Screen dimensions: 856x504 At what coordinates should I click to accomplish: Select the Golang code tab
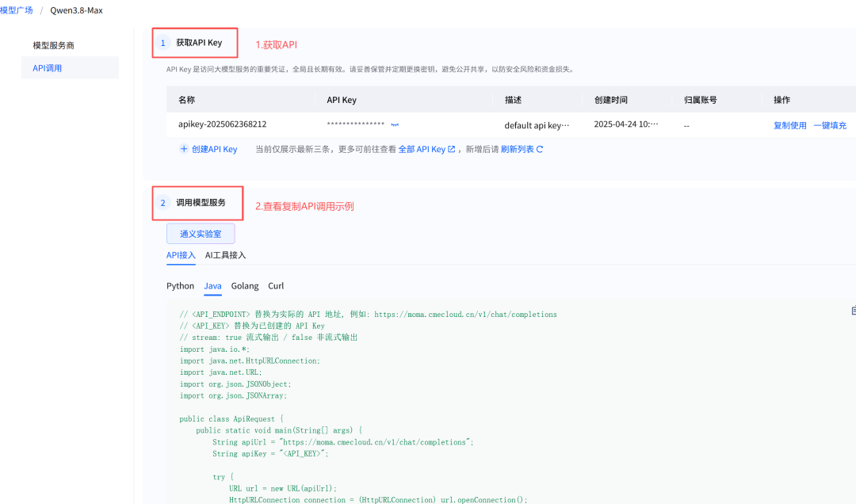point(245,285)
